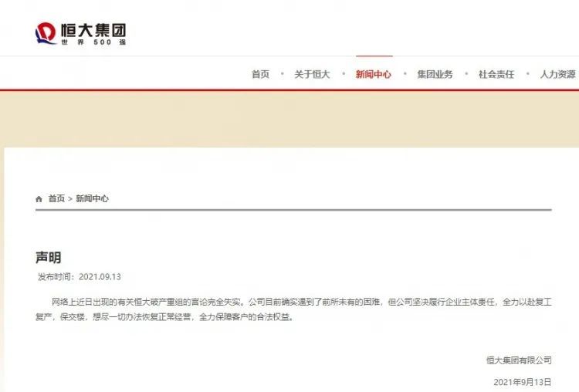Click 新闻中心 link in breadcrumb

(92, 198)
